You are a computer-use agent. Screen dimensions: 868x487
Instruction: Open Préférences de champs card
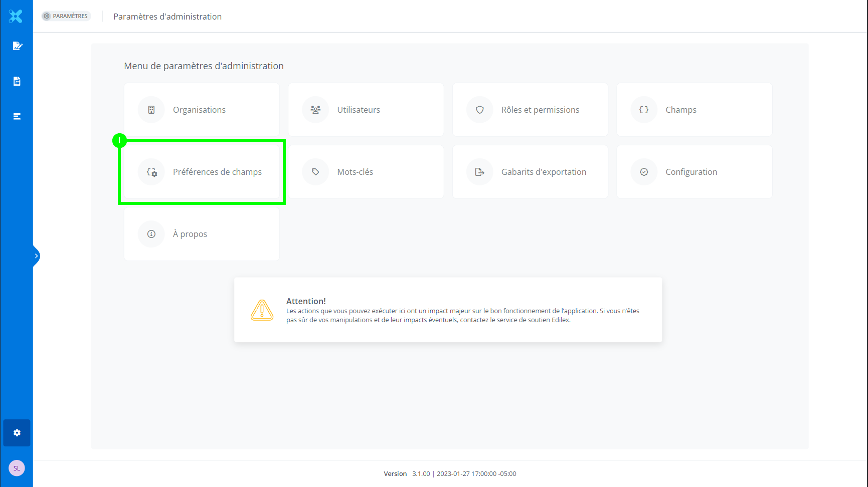tap(202, 172)
